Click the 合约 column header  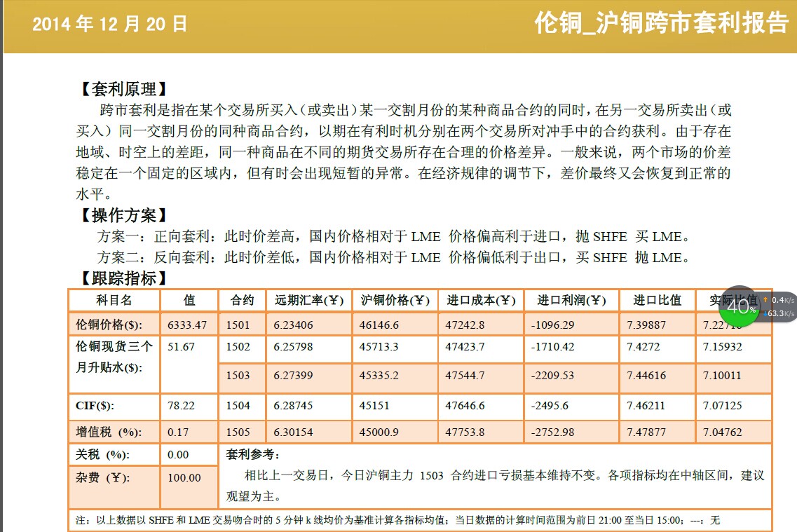tap(242, 300)
